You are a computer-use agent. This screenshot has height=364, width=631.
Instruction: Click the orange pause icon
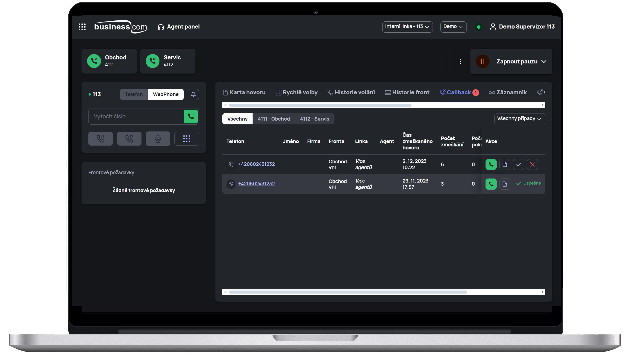[482, 61]
